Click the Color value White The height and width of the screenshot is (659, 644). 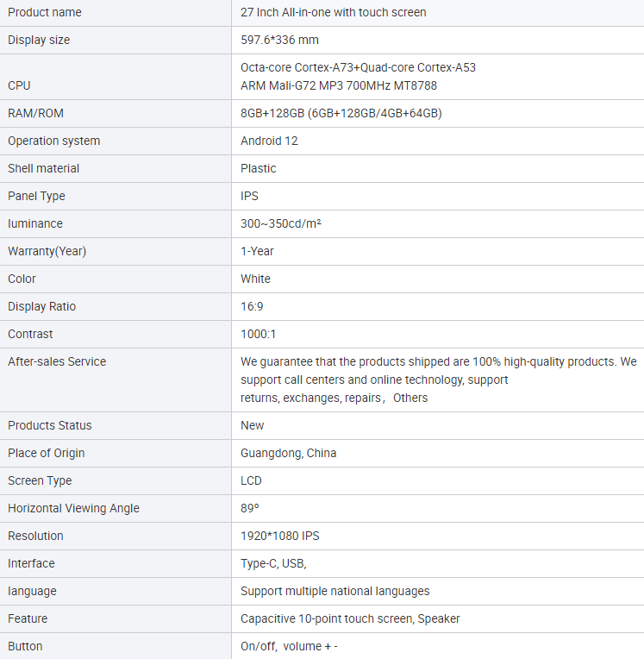point(255,279)
